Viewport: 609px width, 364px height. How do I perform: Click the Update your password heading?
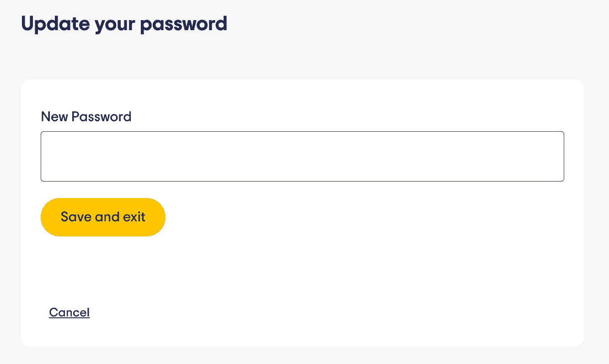coord(124,24)
